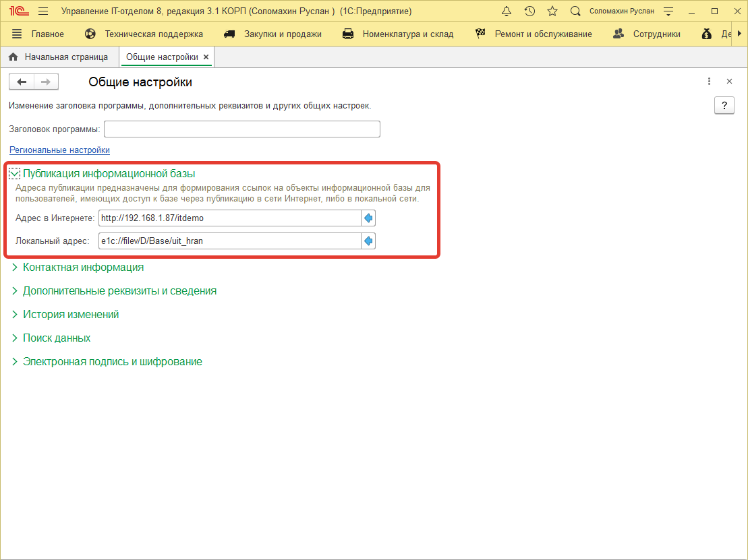Open the history clock icon
This screenshot has width=748, height=560.
529,11
